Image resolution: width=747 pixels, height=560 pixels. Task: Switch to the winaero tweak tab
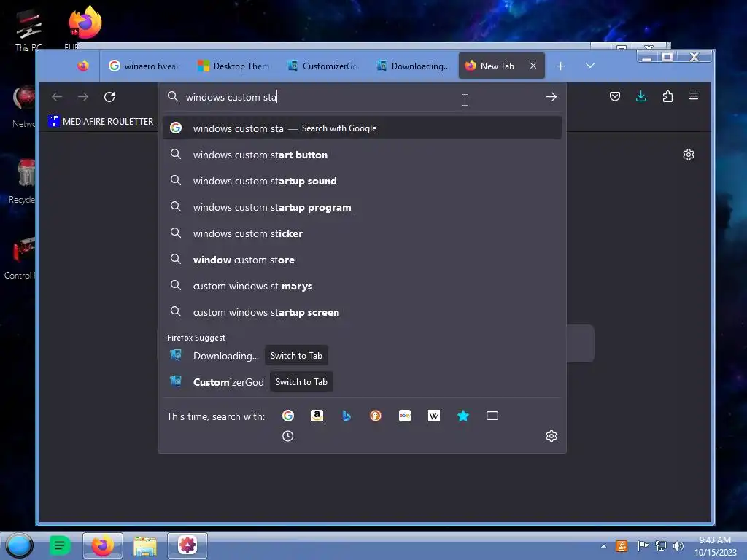tap(144, 66)
